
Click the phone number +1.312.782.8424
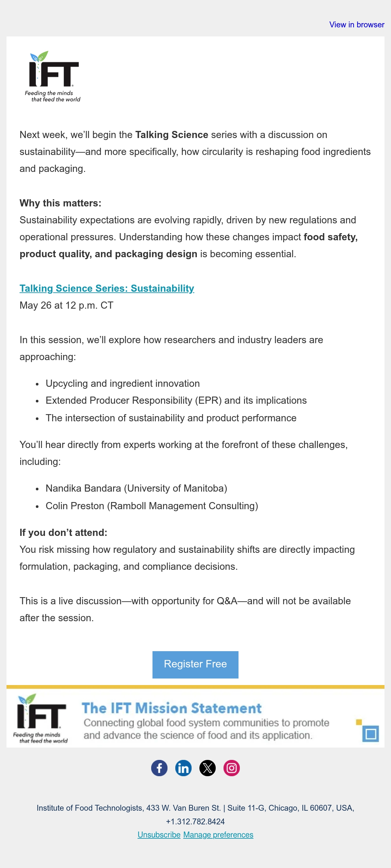click(x=195, y=821)
